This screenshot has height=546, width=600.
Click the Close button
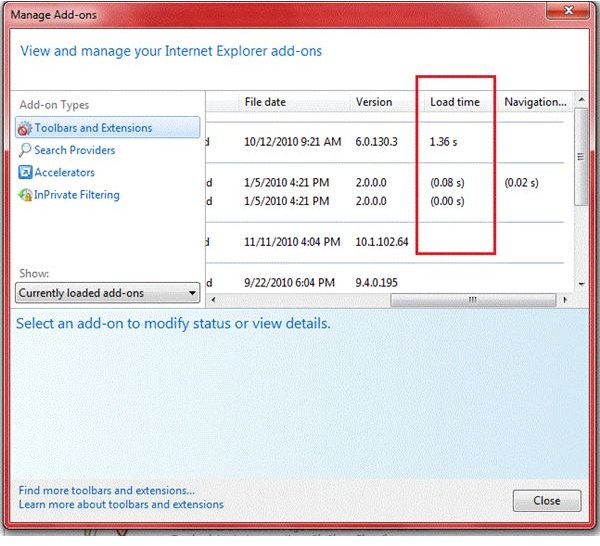pyautogui.click(x=547, y=500)
